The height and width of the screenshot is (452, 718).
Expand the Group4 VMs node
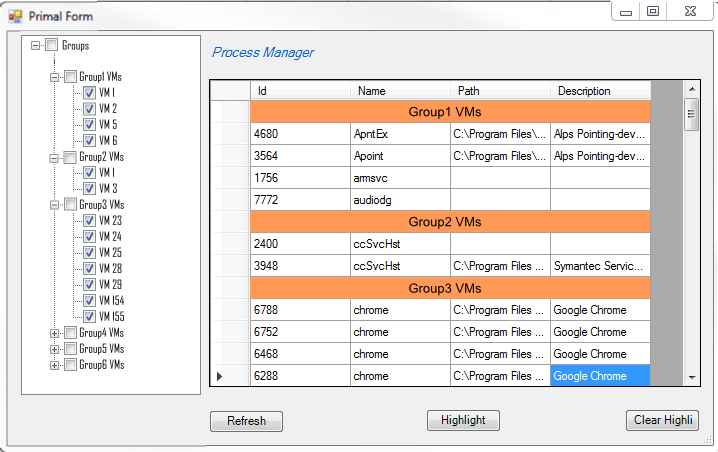tap(55, 333)
